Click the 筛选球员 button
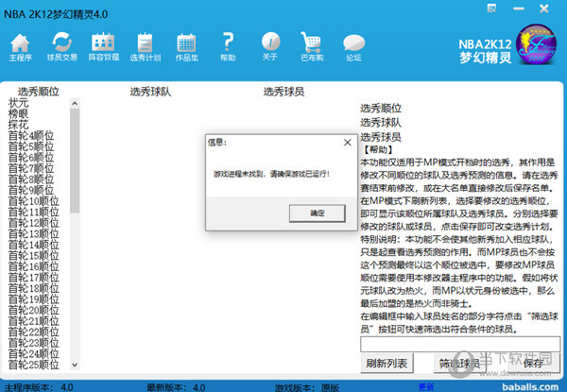The height and width of the screenshot is (392, 567). [x=459, y=363]
